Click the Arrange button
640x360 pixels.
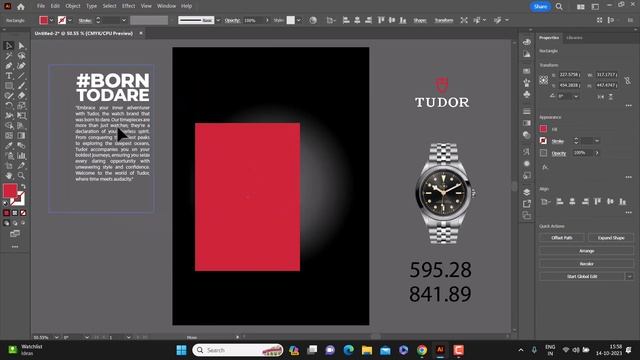(x=587, y=251)
